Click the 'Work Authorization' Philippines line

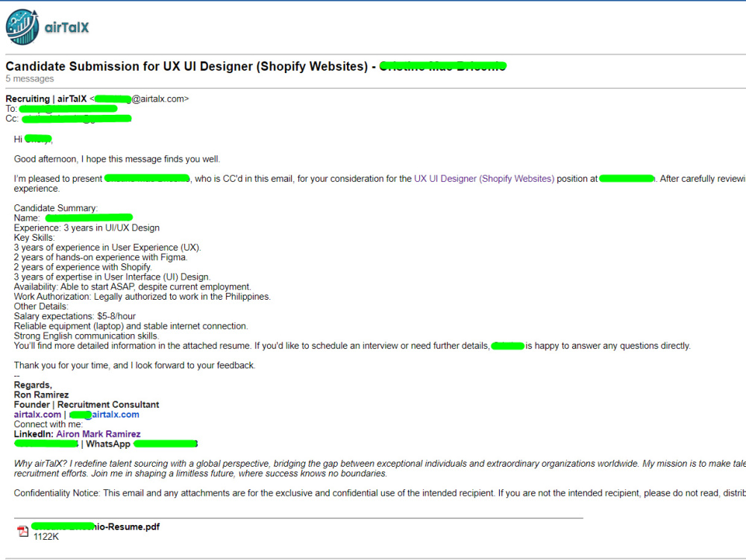click(x=142, y=297)
